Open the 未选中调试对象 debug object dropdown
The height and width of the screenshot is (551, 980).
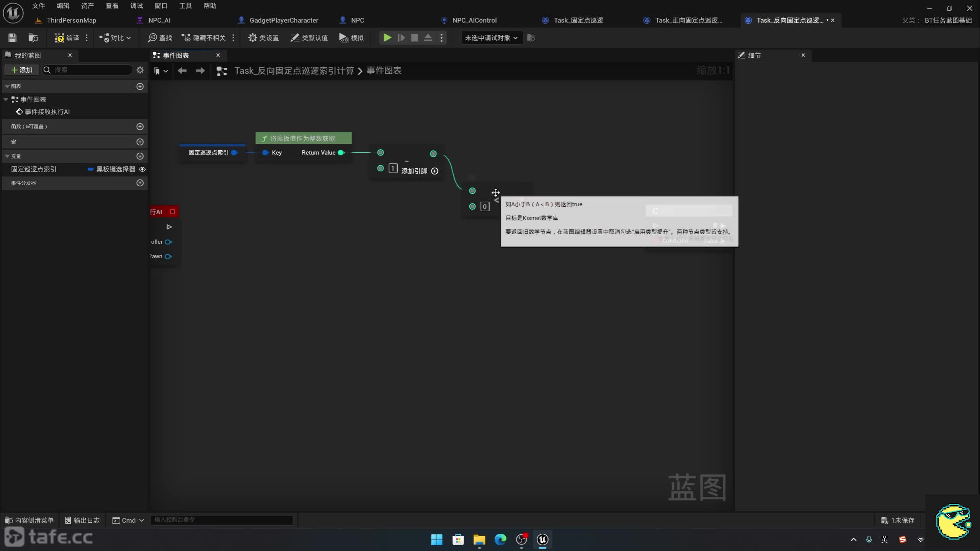pyautogui.click(x=492, y=37)
